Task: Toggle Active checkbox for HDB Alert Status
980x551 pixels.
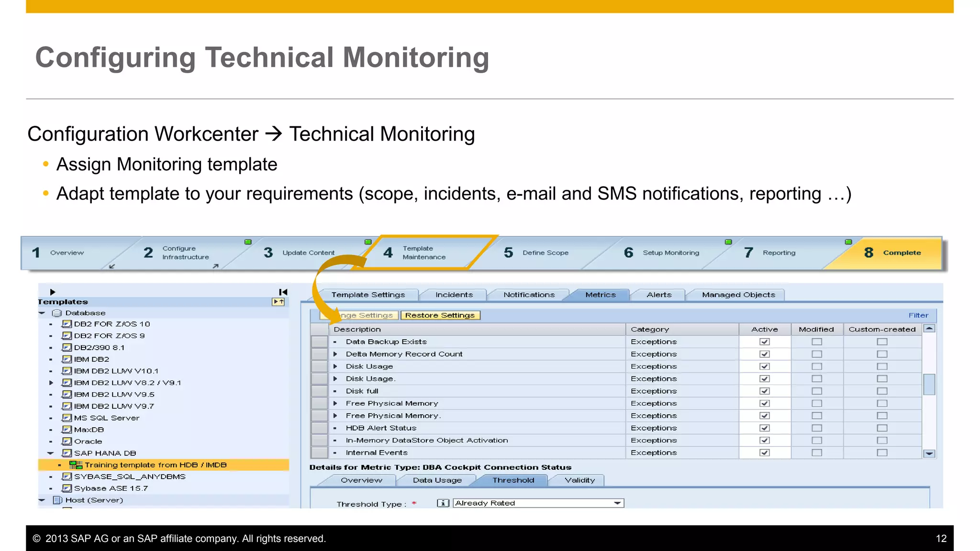Action: click(765, 428)
